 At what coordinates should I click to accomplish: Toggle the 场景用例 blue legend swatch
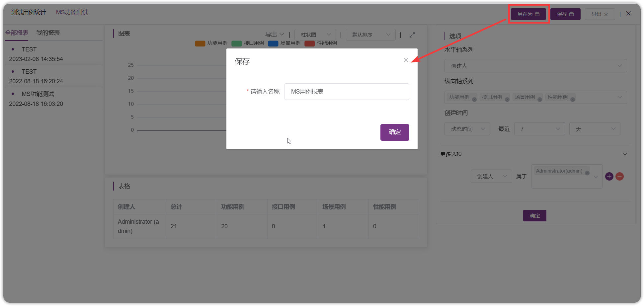273,43
